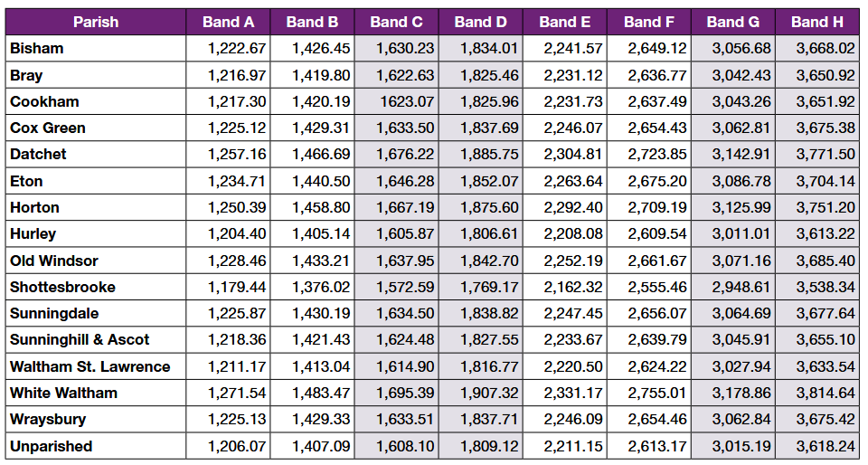Select Horton Band G value 3,125.99
Viewport: 868px width, 465px height.
coord(741,207)
